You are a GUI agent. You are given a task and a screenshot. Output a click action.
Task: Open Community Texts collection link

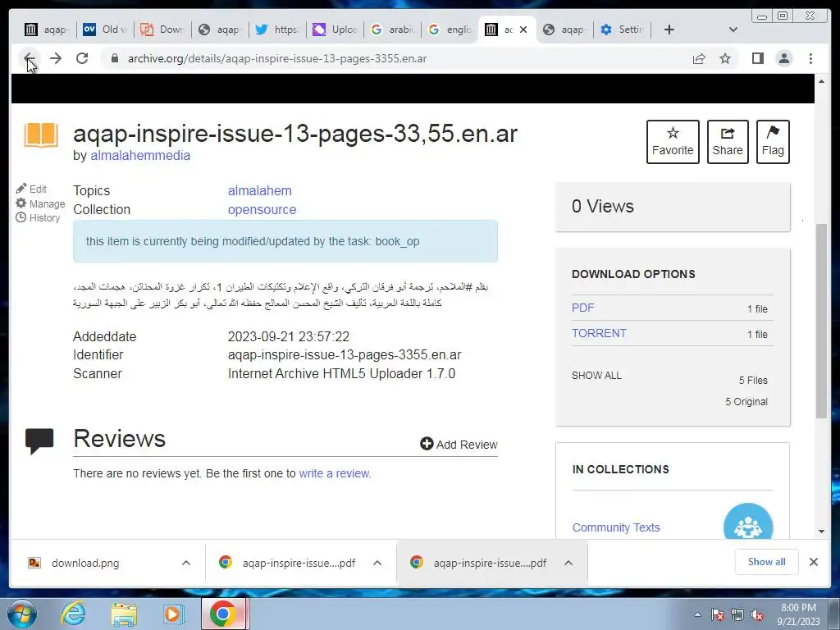click(x=616, y=527)
